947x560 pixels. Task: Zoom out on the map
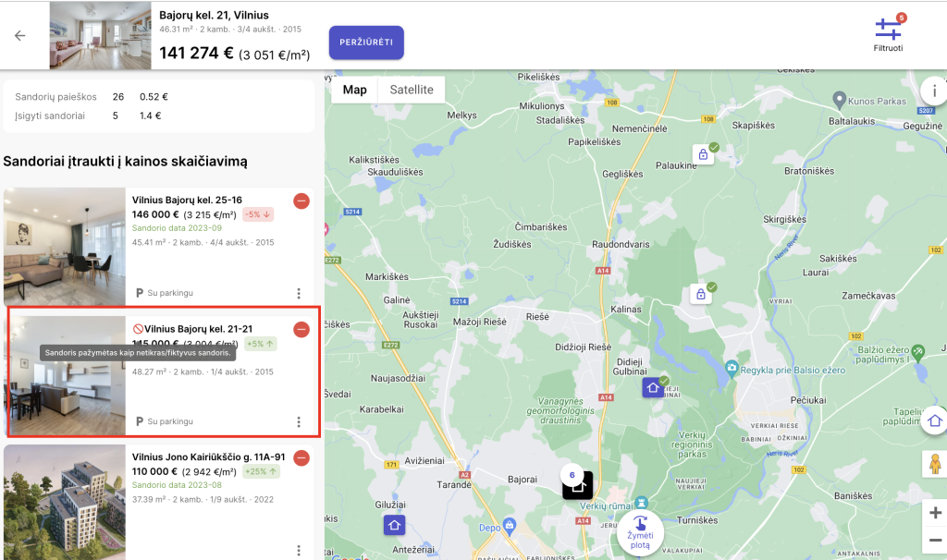(935, 541)
